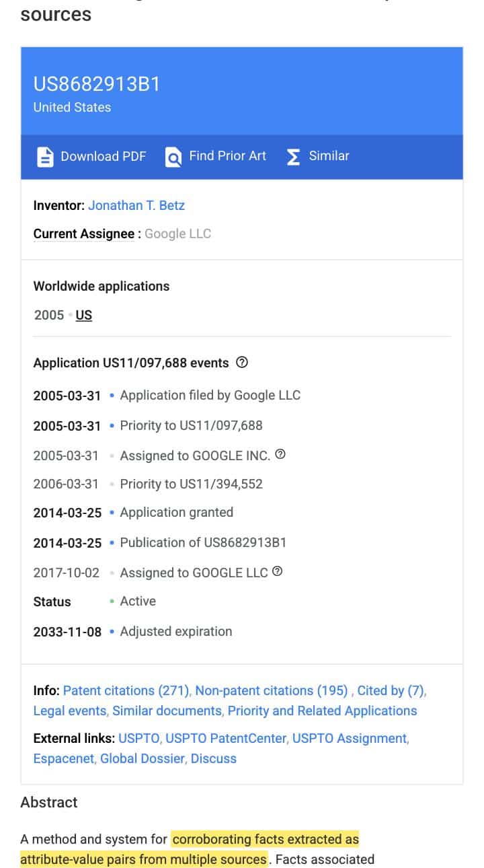The width and height of the screenshot is (484, 868).
Task: Click 'Application US11/097,688 events' heading
Action: 131,363
